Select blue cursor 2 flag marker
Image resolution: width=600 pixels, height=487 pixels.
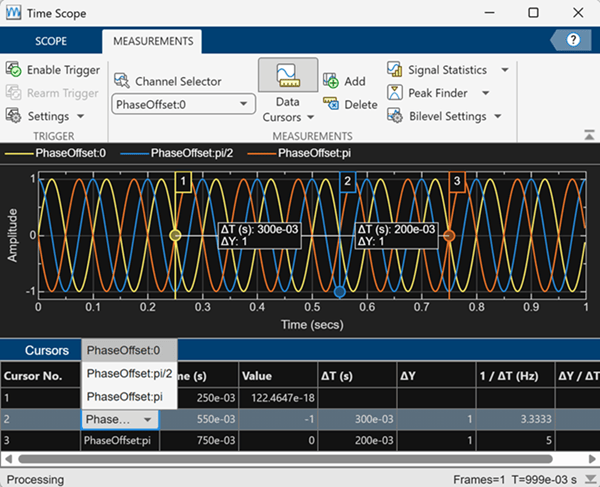pyautogui.click(x=347, y=181)
